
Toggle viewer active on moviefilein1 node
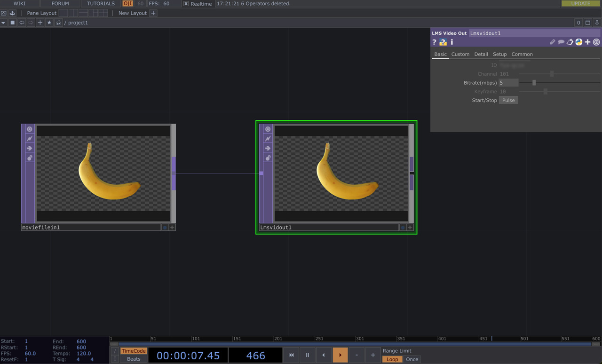click(x=30, y=129)
